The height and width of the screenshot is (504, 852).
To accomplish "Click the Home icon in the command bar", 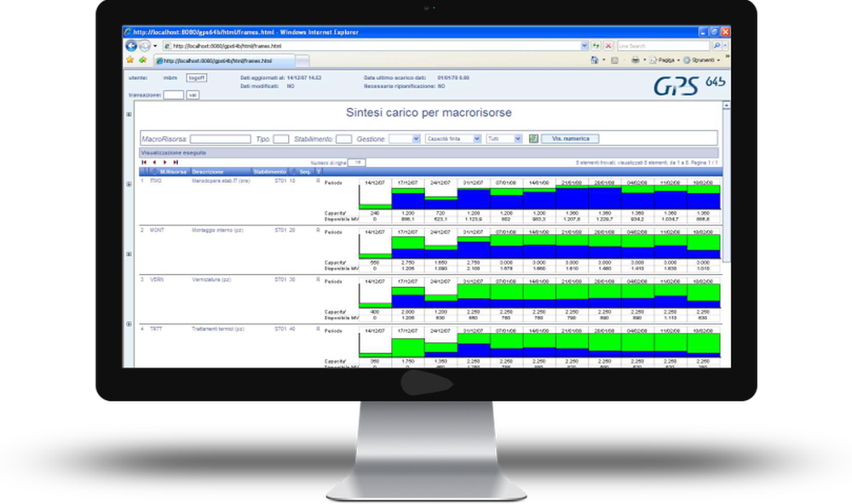I will pos(593,60).
